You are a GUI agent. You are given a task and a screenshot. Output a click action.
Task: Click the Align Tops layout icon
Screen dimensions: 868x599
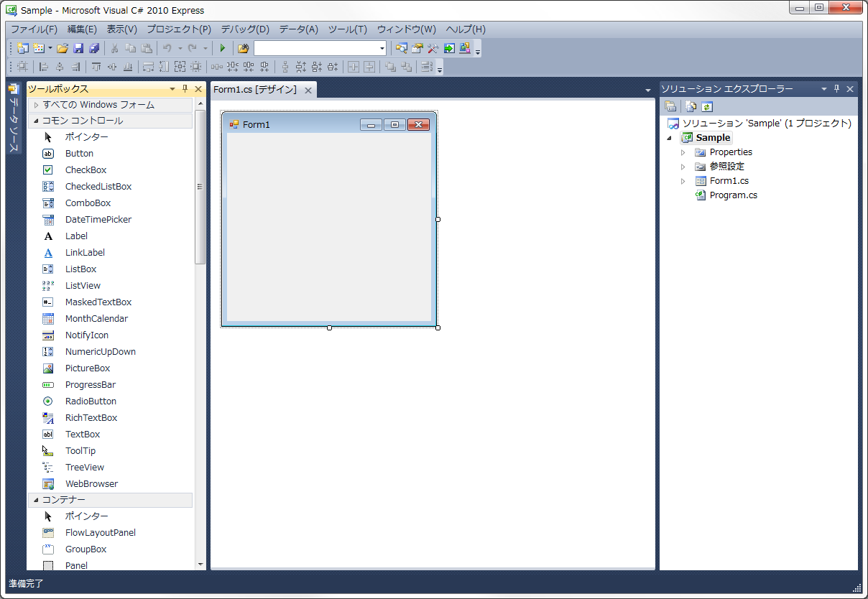click(96, 67)
